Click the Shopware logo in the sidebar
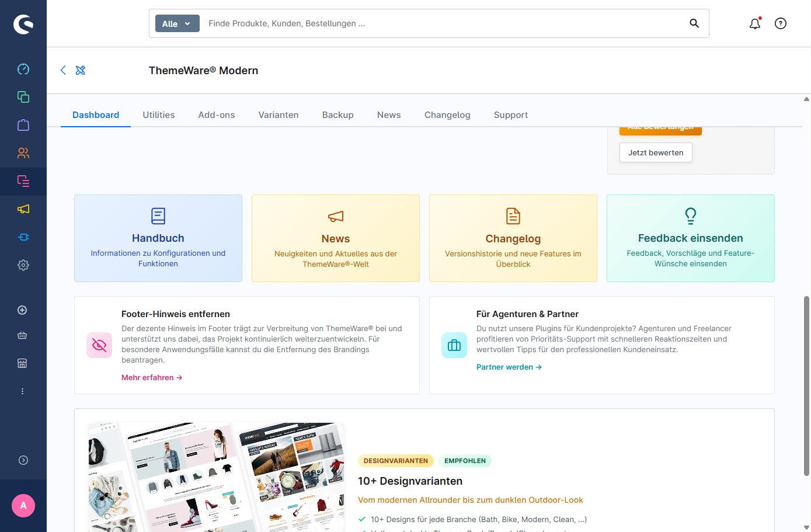Viewport: 811px width, 532px height. click(23, 24)
